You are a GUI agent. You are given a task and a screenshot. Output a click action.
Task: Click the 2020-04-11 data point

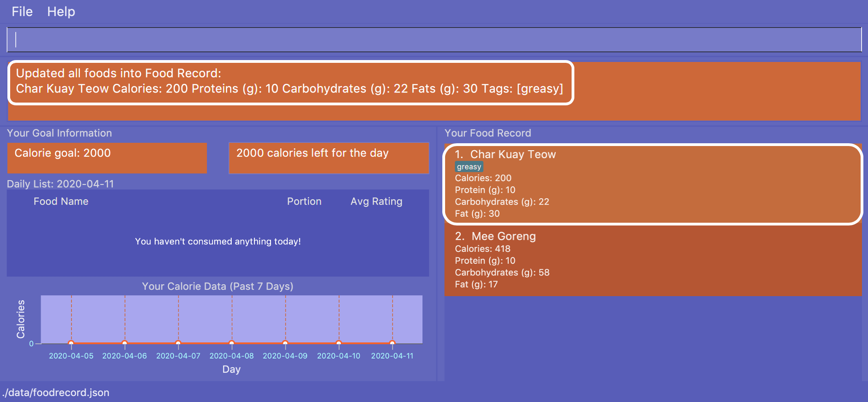[392, 343]
